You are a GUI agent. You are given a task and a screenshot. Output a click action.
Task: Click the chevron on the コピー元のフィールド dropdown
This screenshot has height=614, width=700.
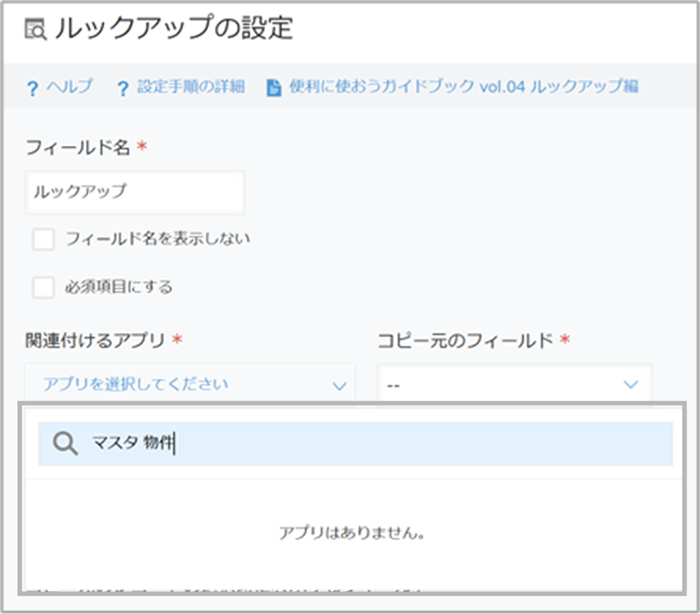point(631,385)
